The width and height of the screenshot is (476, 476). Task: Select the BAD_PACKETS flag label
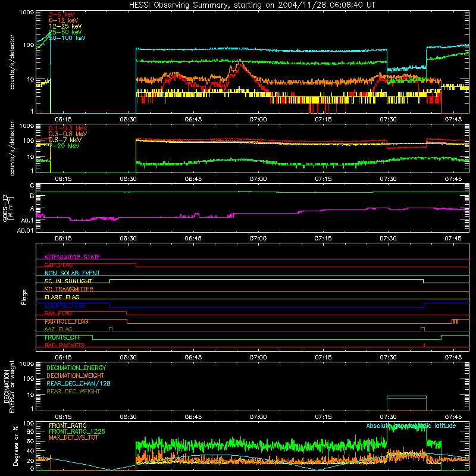[x=65, y=345]
